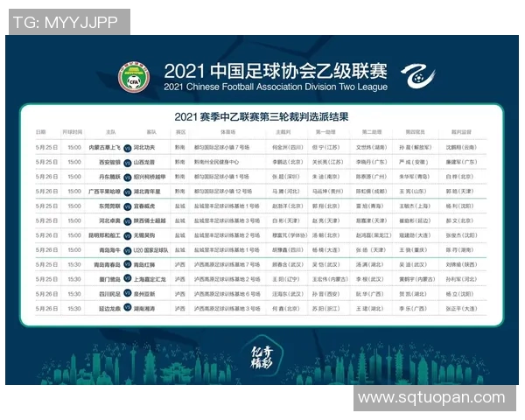The height and width of the screenshot is (420, 525).
Task: Click VS badge beside 湖南湘涛
Action: [127, 307]
